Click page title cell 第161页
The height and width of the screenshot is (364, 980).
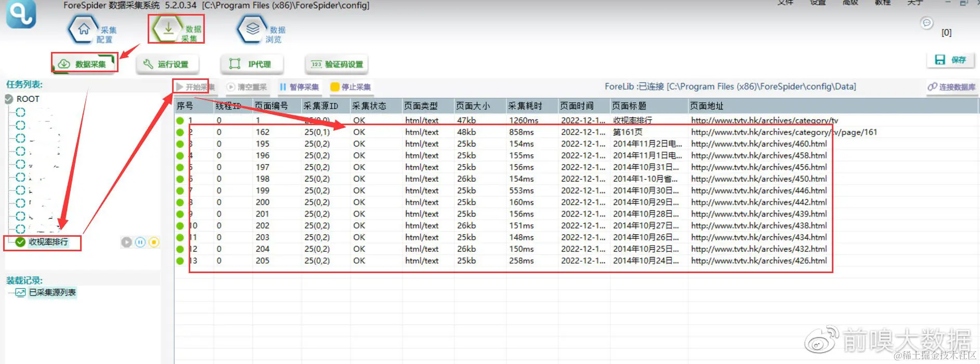coord(628,132)
